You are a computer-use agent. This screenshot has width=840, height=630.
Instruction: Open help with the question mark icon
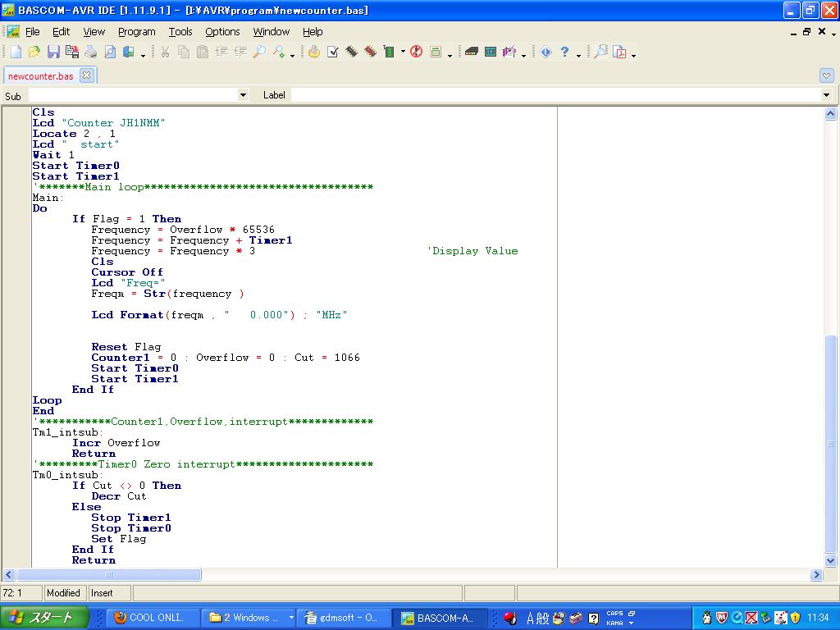point(564,52)
